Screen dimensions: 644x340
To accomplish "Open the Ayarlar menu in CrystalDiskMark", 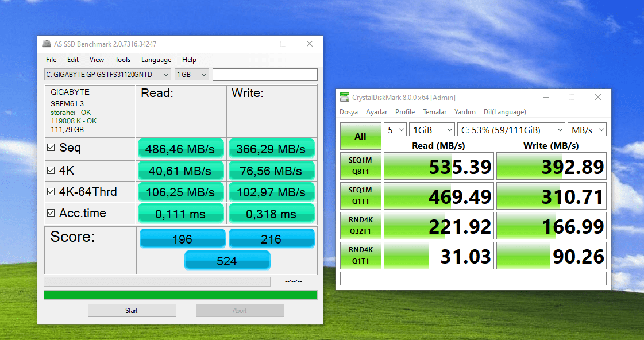I will pyautogui.click(x=376, y=111).
